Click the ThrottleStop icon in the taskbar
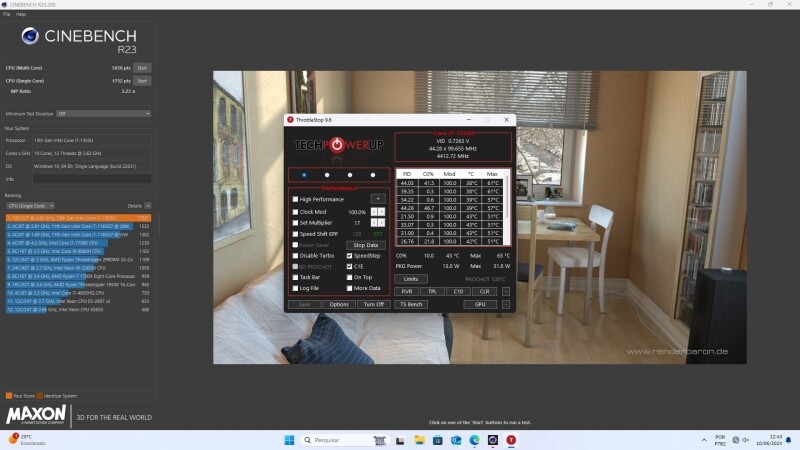This screenshot has height=450, width=800. [512, 440]
